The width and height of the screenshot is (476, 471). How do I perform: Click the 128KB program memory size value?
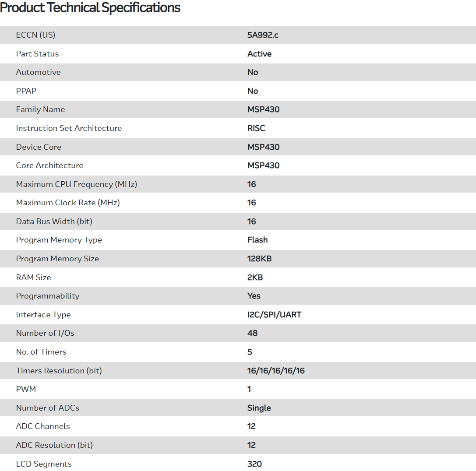click(x=259, y=259)
